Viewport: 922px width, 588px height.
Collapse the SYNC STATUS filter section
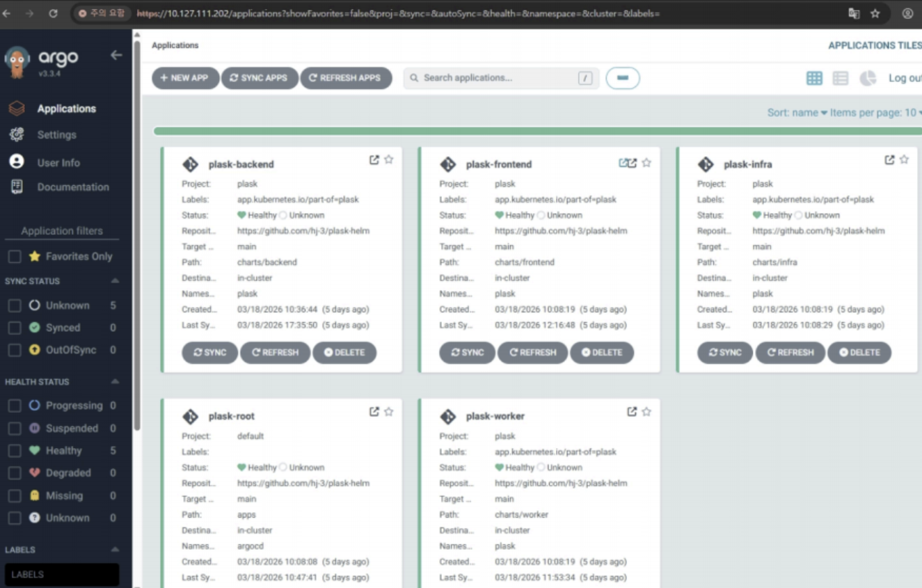coord(115,281)
